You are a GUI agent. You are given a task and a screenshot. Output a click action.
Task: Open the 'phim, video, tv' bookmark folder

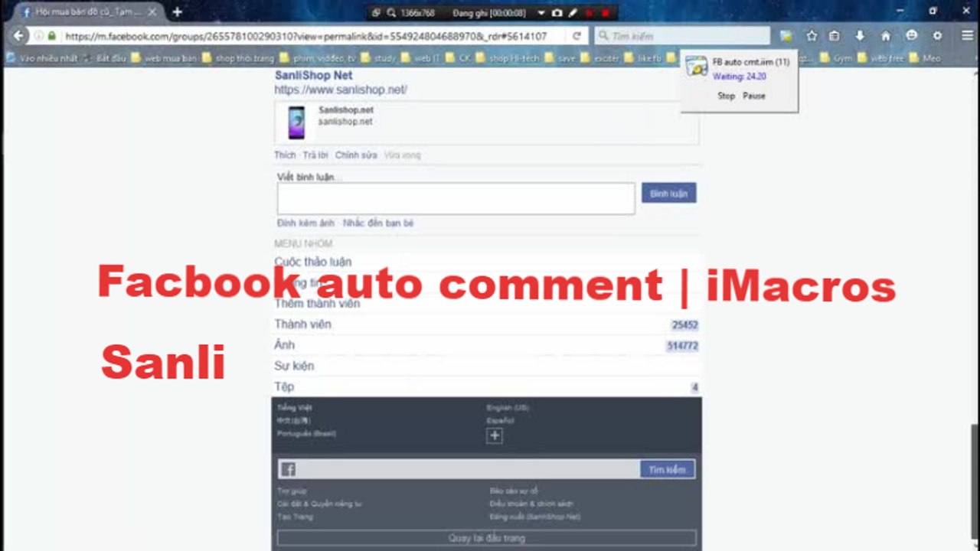(318, 58)
